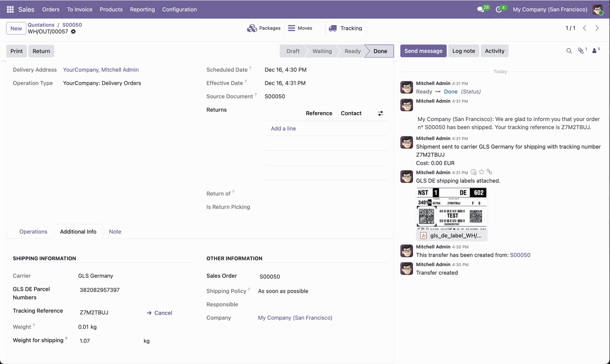The width and height of the screenshot is (610, 364).
Task: Mark the shipping labels message with star
Action: pos(482,172)
